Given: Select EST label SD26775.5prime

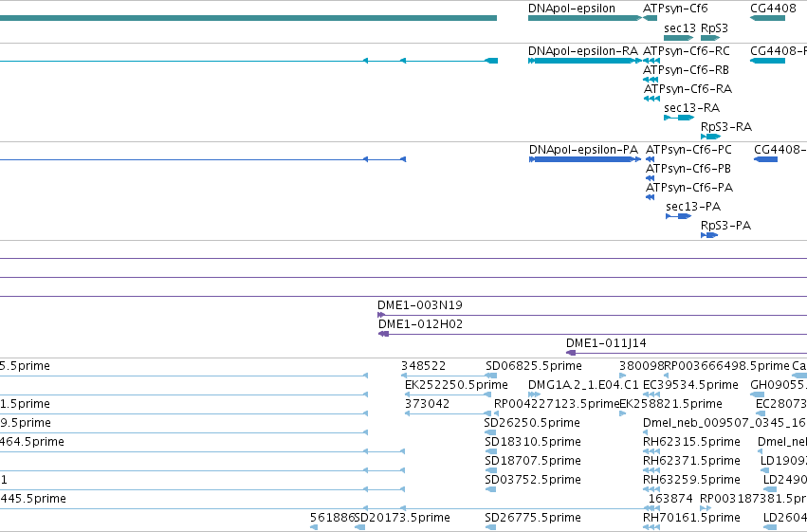Looking at the screenshot, I should (533, 518).
